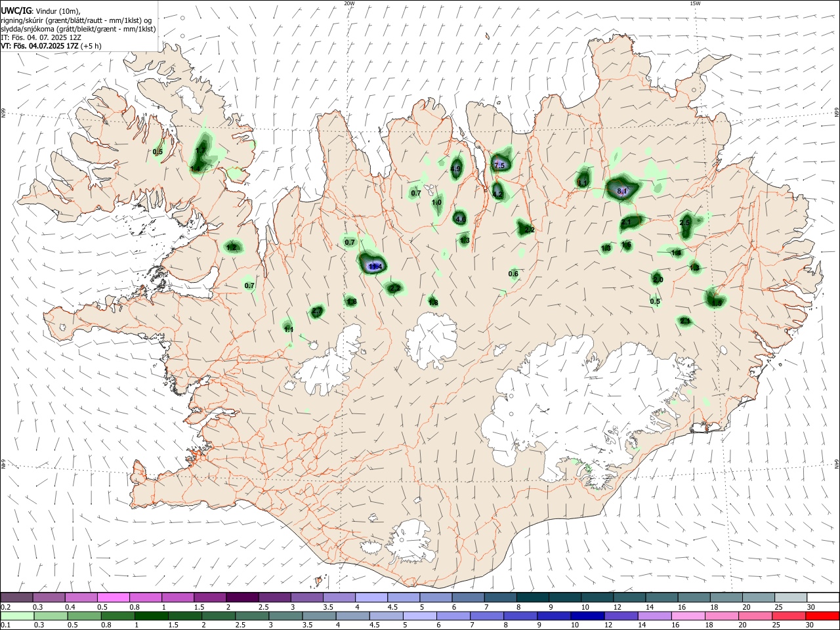Click the 0.6 precipitation label
This screenshot has height=630, width=840.
pyautogui.click(x=513, y=274)
